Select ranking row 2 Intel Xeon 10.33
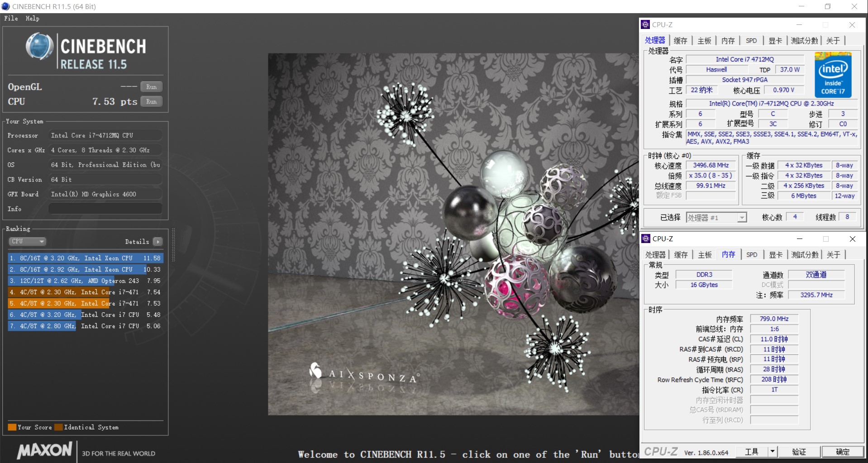The image size is (868, 463). pyautogui.click(x=85, y=269)
